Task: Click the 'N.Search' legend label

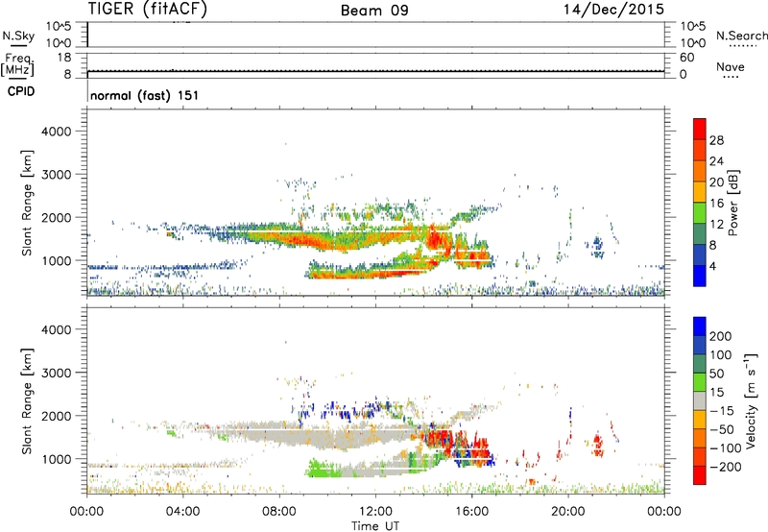Action: tap(741, 36)
